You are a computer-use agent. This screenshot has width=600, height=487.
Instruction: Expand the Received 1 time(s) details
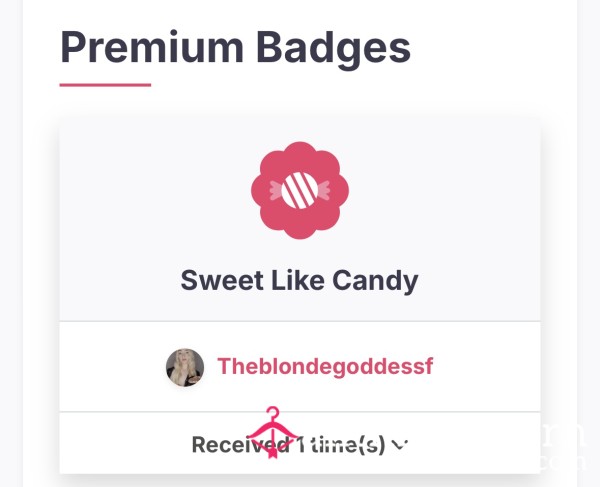(300, 445)
